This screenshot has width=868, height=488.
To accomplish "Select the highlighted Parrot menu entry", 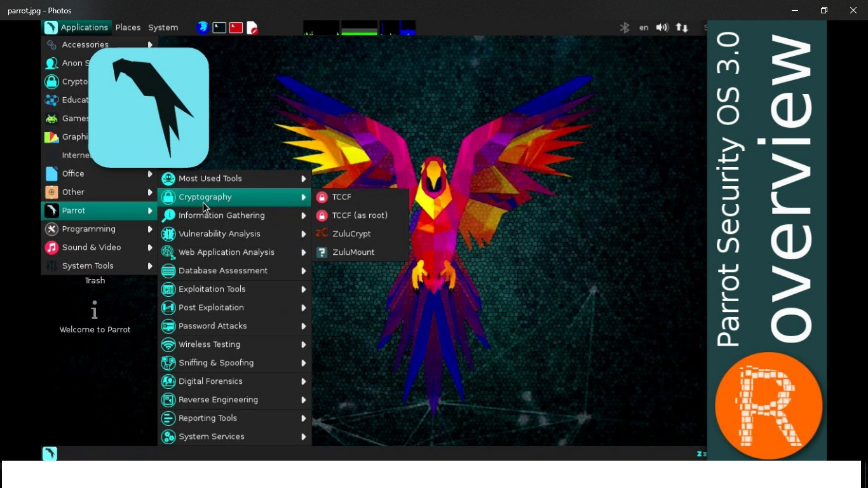I will 99,210.
